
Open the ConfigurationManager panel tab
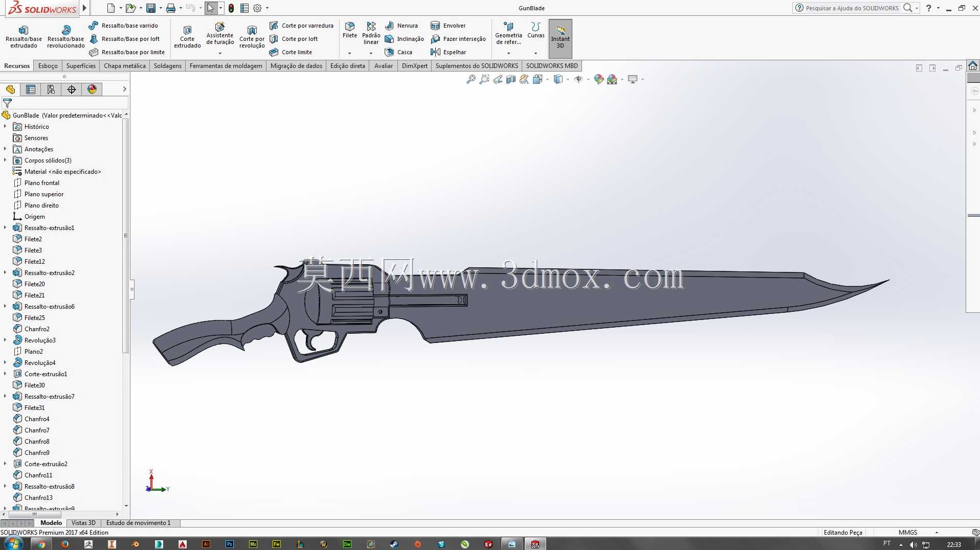click(x=51, y=89)
